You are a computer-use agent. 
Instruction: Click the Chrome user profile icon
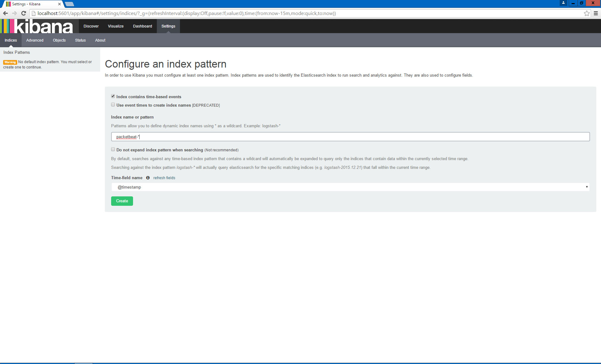[563, 3]
